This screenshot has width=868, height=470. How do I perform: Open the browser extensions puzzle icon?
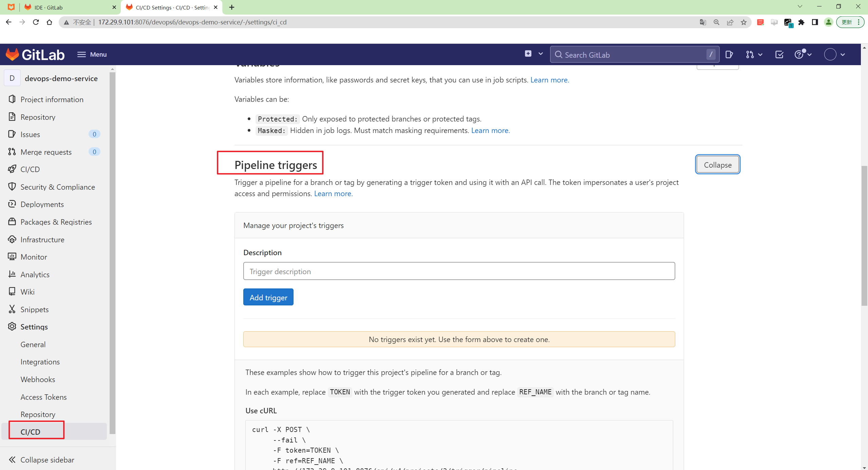click(801, 22)
